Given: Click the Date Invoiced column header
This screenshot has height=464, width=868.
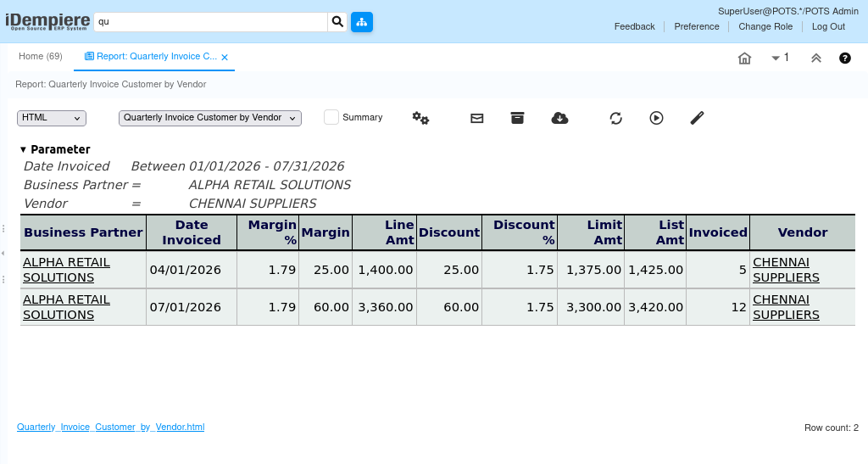Looking at the screenshot, I should (192, 232).
